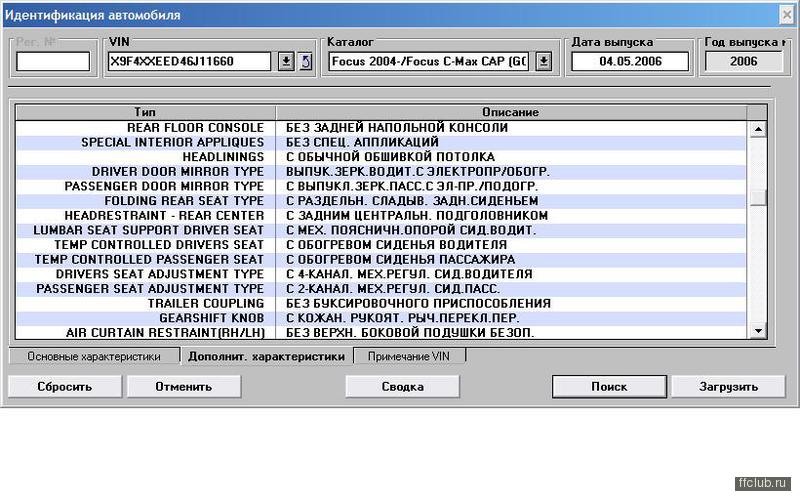Close the Идентификация автомобиля window

point(787,15)
